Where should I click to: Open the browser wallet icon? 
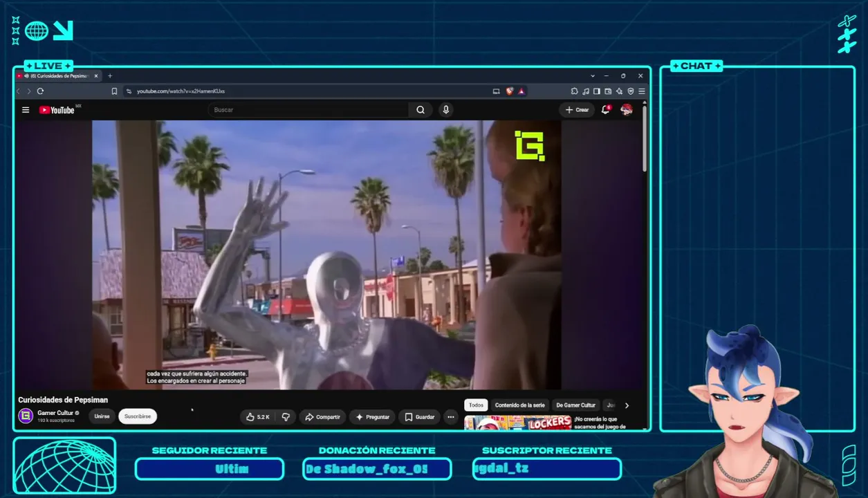pyautogui.click(x=608, y=91)
